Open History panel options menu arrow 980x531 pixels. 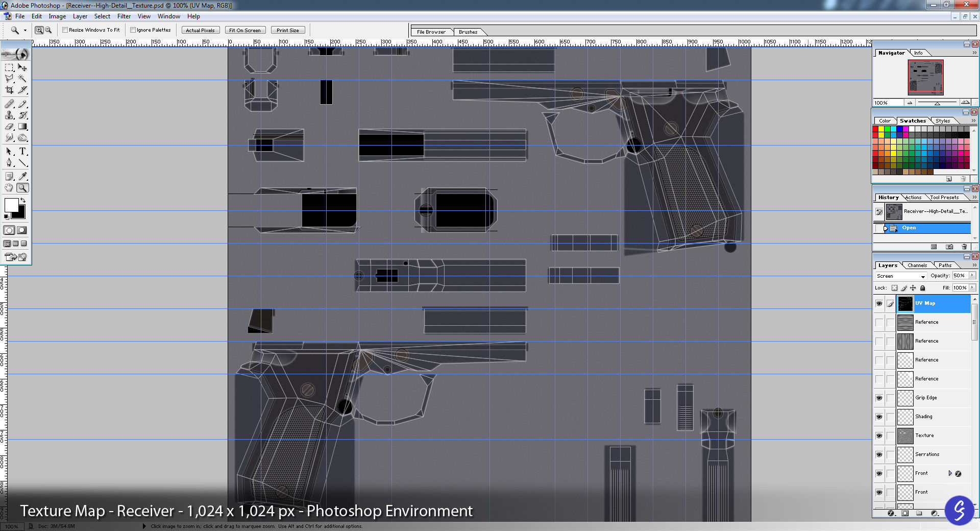click(x=974, y=197)
